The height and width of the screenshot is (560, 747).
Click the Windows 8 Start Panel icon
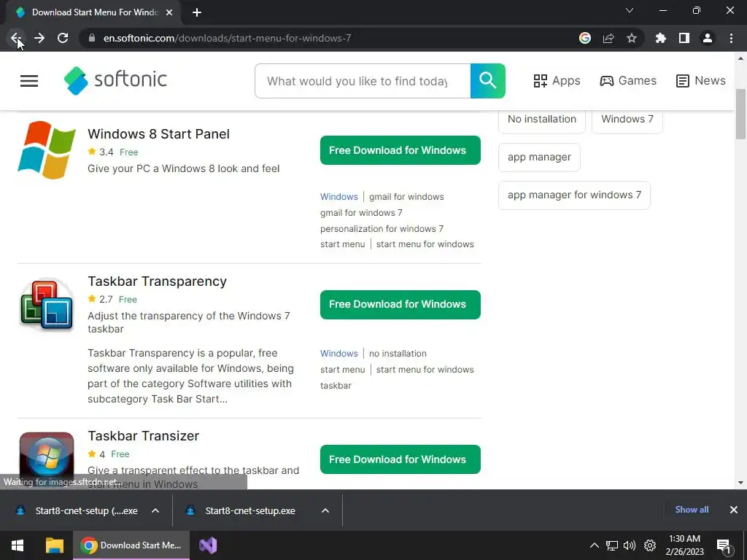tap(47, 150)
